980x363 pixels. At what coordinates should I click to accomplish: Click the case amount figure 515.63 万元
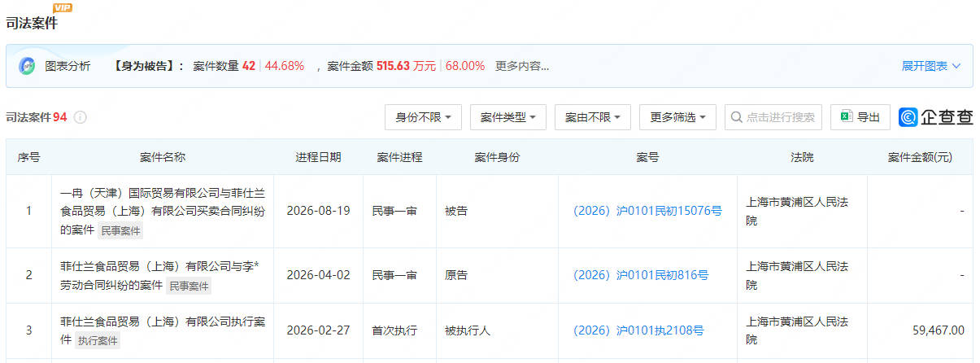(x=406, y=66)
